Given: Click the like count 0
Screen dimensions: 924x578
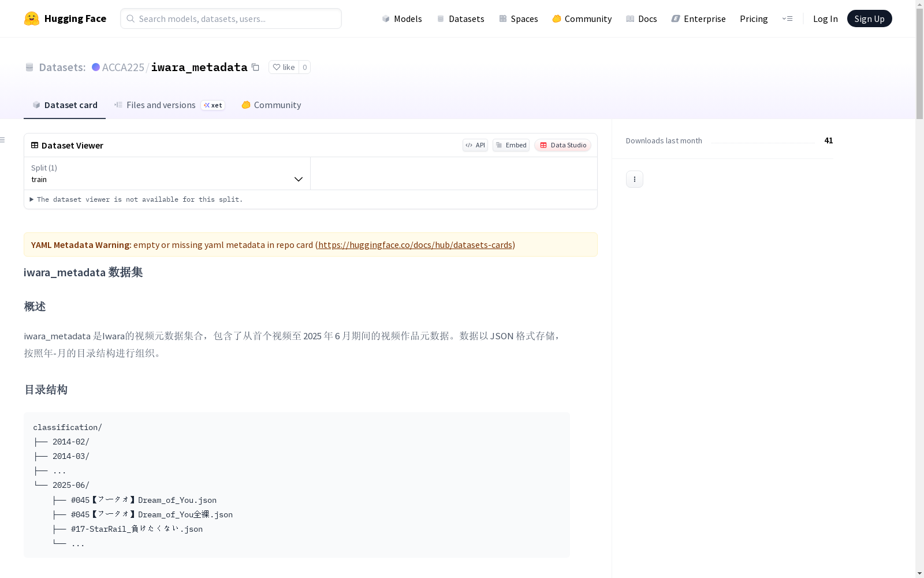Looking at the screenshot, I should pos(305,67).
